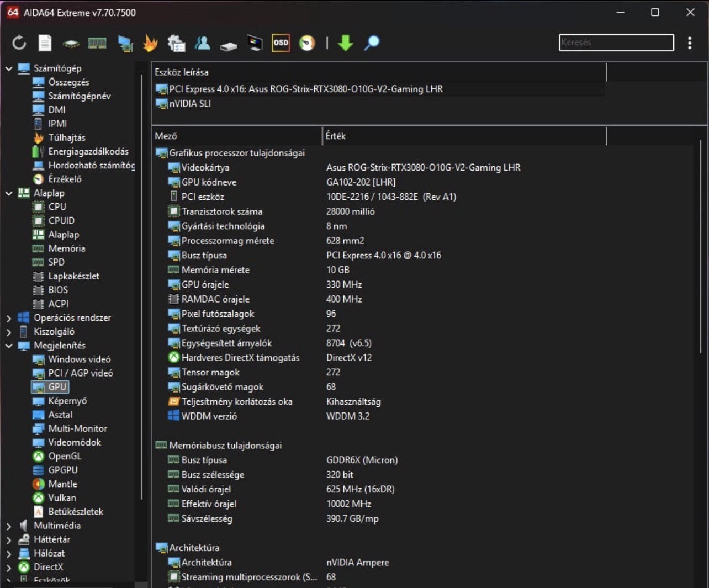This screenshot has width=709, height=588.
Task: Click the user/person toolbar icon
Action: click(x=202, y=43)
